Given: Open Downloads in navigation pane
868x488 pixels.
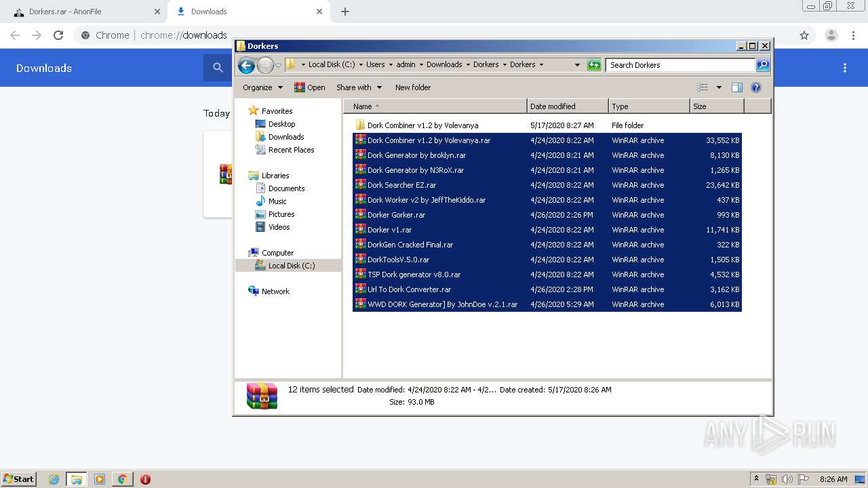Looking at the screenshot, I should click(x=279, y=137).
